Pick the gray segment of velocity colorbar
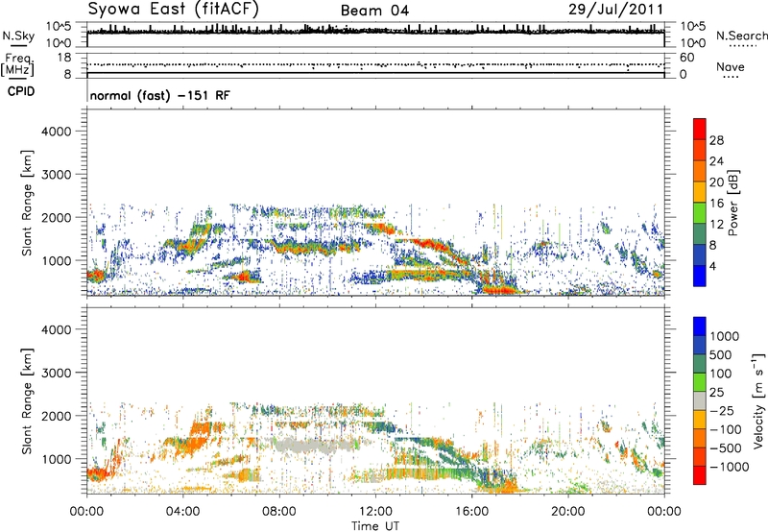The width and height of the screenshot is (768, 532). coord(700,400)
